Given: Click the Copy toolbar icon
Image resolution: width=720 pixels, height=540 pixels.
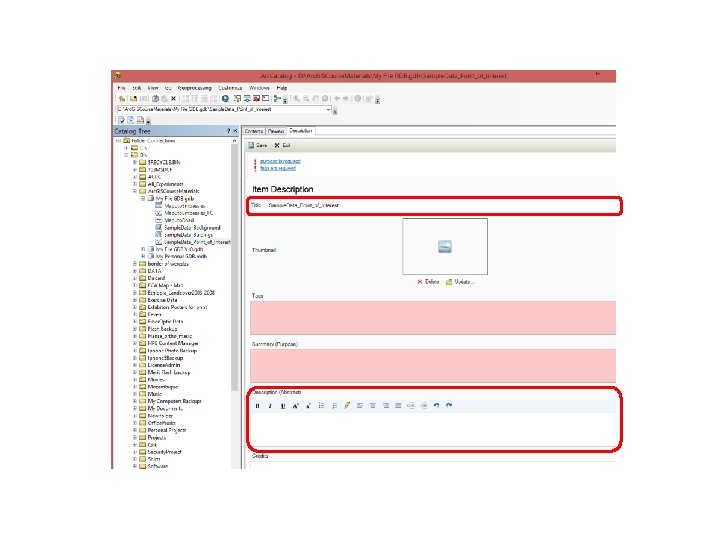Looking at the screenshot, I should pos(155,99).
